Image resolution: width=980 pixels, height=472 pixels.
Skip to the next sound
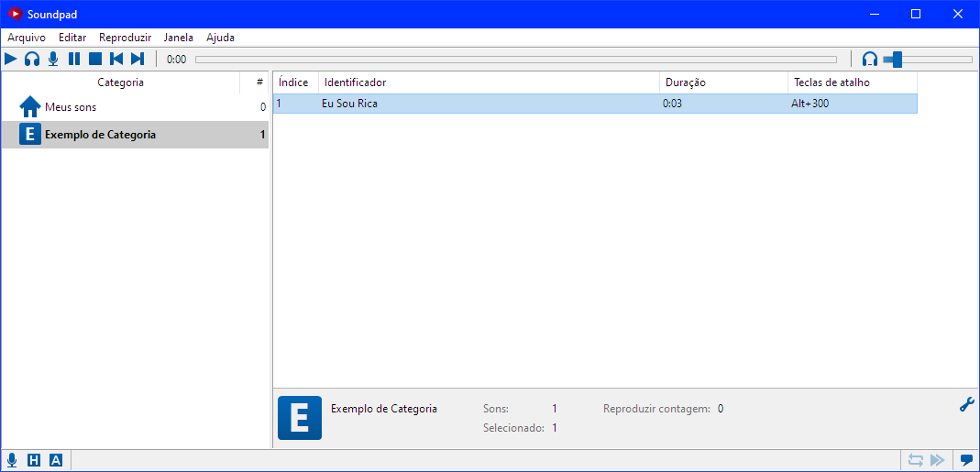coord(138,59)
